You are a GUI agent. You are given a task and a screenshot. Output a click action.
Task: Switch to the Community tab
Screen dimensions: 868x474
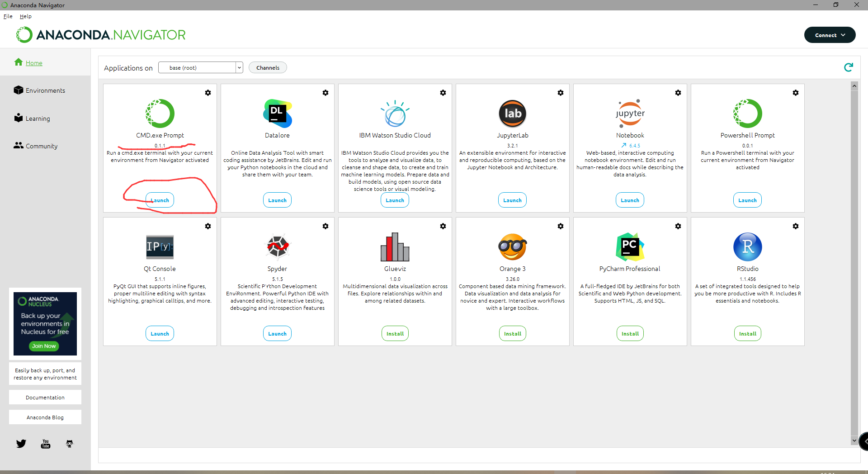[36, 146]
